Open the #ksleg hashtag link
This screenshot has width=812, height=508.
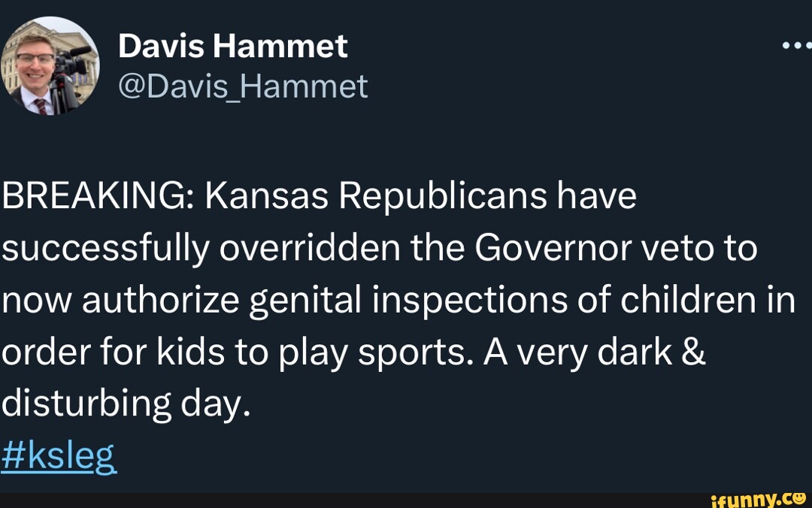click(59, 455)
